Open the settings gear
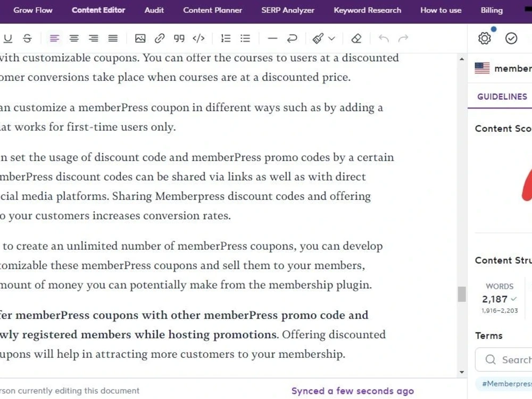Image resolution: width=532 pixels, height=399 pixels. 485,38
